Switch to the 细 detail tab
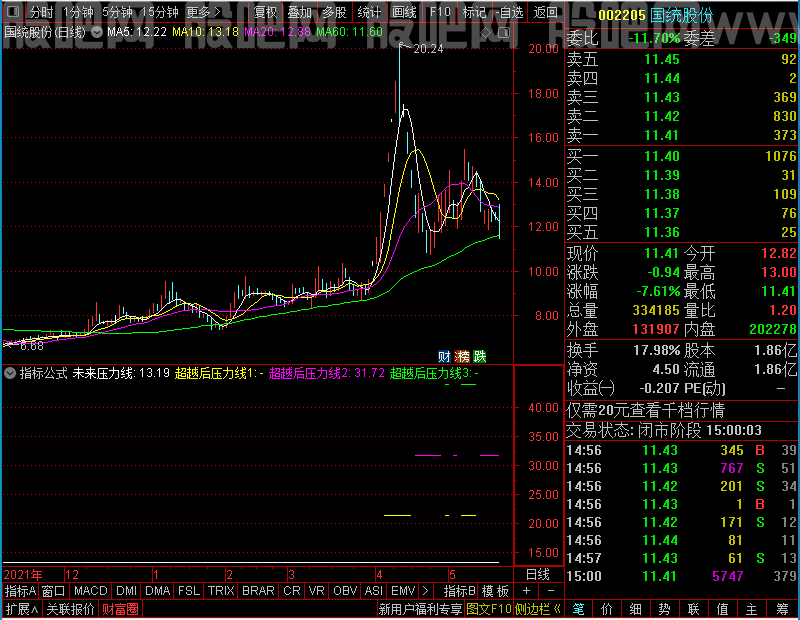This screenshot has width=800, height=620. [x=635, y=609]
